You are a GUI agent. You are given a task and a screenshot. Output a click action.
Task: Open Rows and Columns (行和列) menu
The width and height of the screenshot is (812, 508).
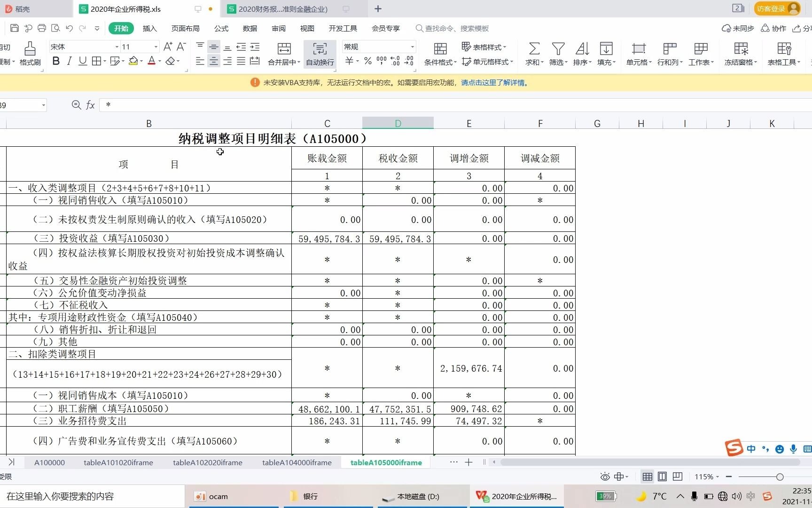pos(670,54)
